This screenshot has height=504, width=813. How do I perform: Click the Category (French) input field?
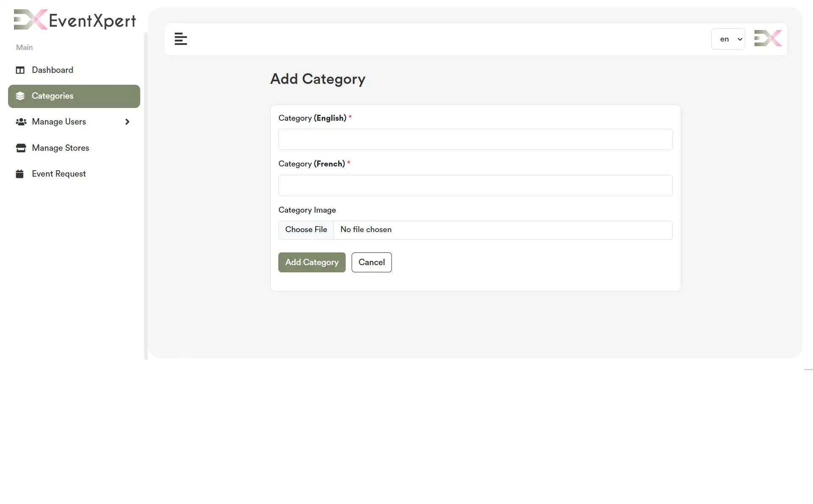click(474, 186)
